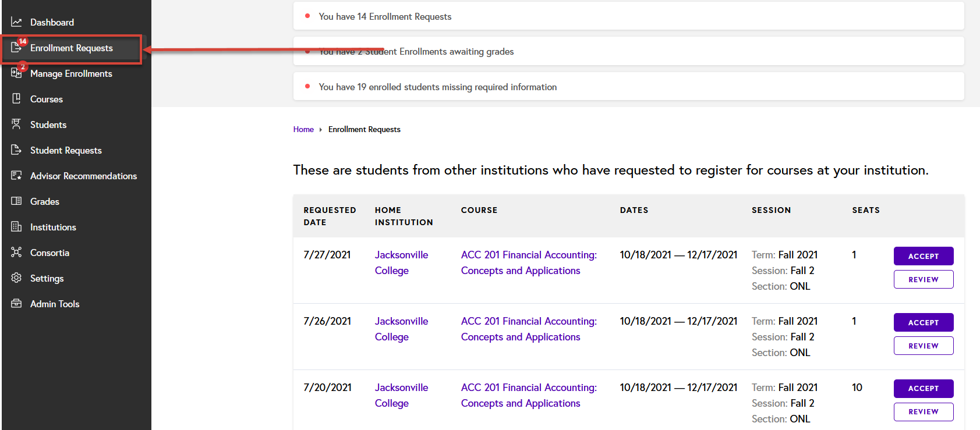Click the Manage Enrollments sidebar icon
This screenshot has height=430, width=980.
(16, 73)
